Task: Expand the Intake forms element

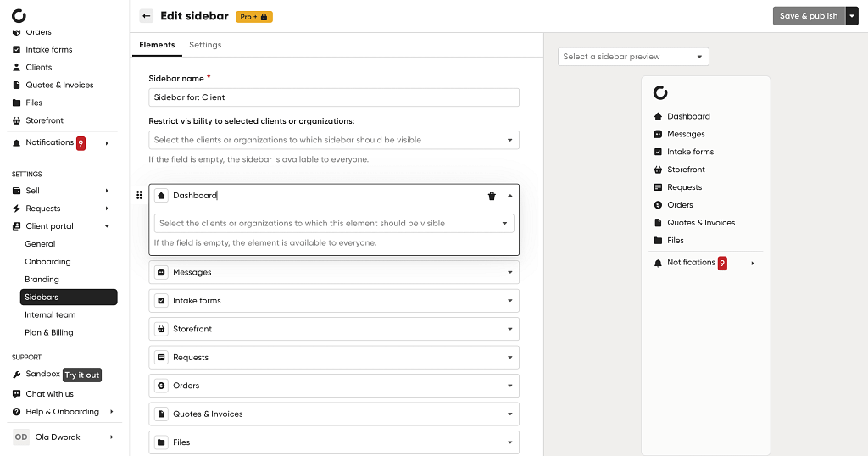Action: pyautogui.click(x=509, y=301)
